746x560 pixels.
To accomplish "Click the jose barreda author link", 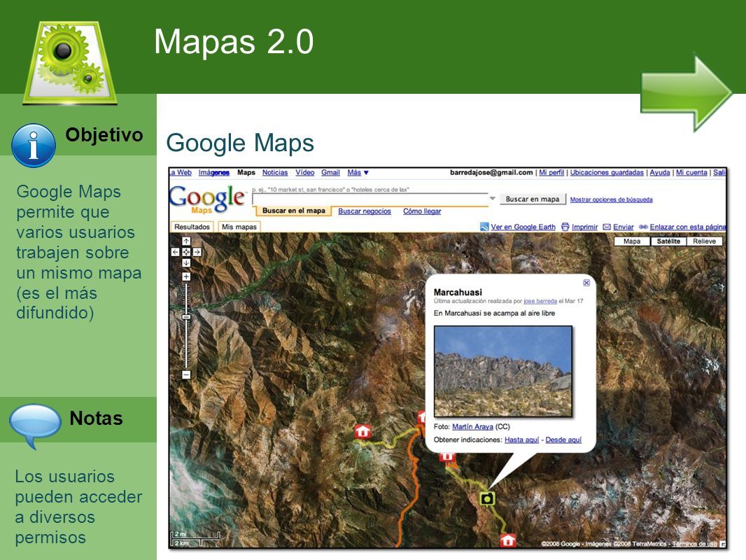I will tap(540, 301).
